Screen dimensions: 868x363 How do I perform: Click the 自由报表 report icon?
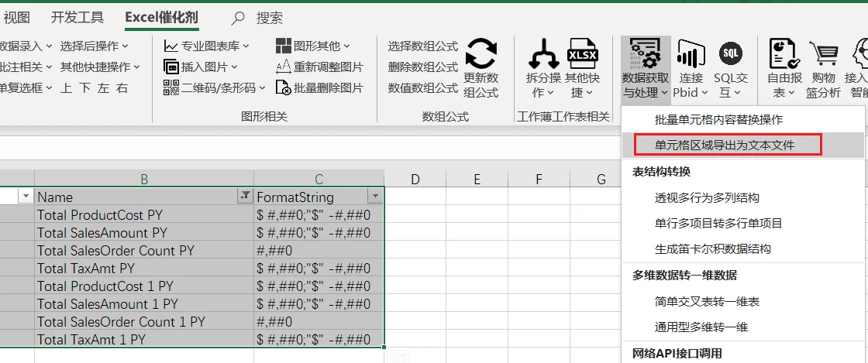pos(784,53)
